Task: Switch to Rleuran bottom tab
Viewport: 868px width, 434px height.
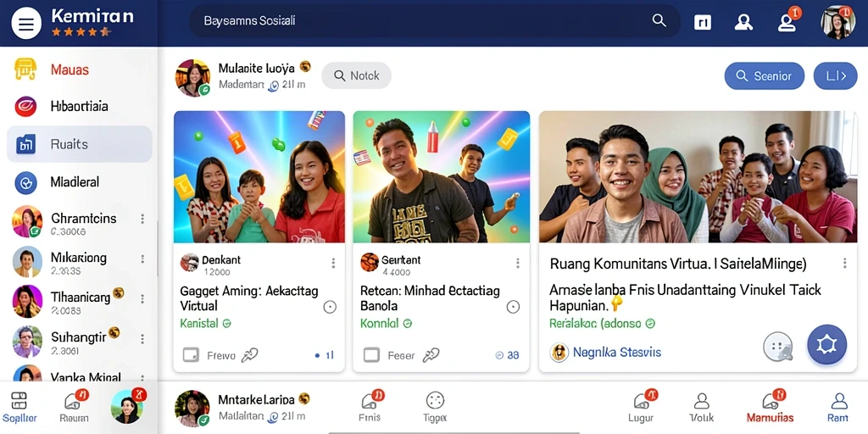Action: point(75,407)
